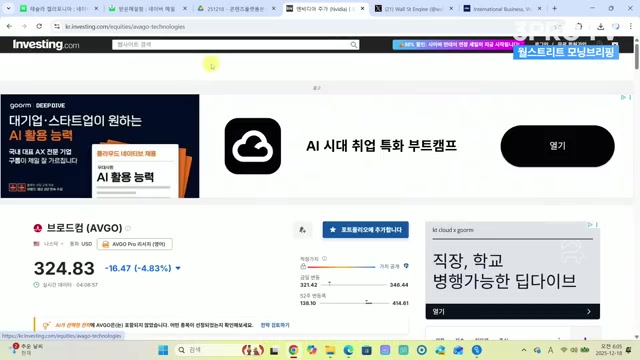Open the Chrome three-dot menu

631,27
